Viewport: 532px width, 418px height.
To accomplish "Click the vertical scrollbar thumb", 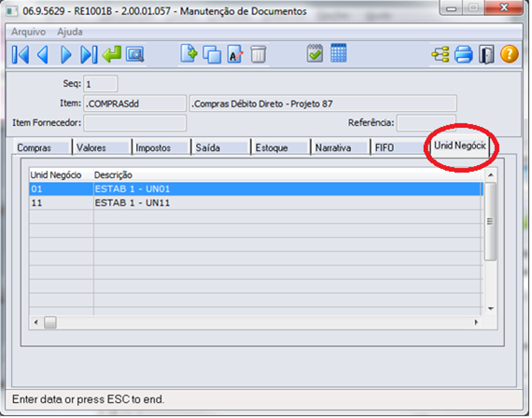I will pyautogui.click(x=491, y=221).
